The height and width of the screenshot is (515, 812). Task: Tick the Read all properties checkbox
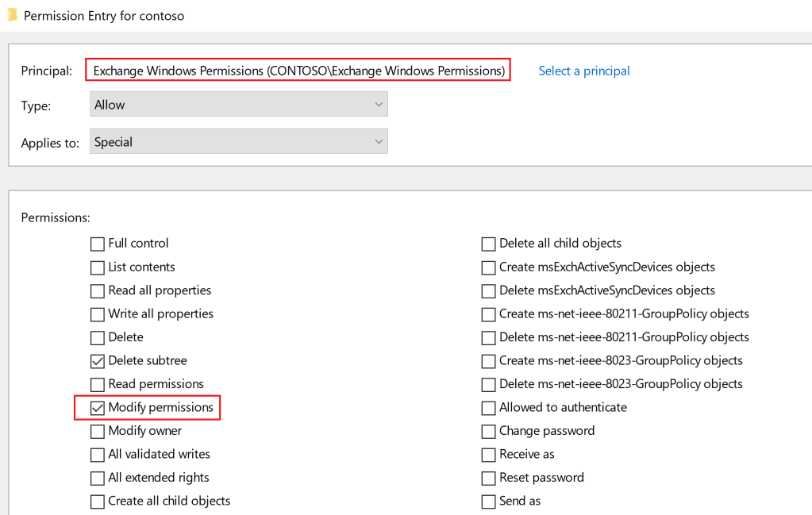(98, 290)
